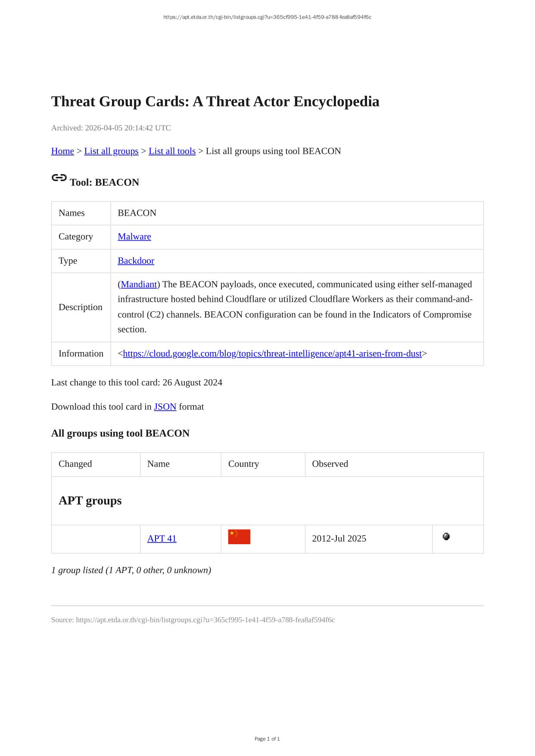Click the Changed column header
Image resolution: width=535 pixels, height=756 pixels.
pyautogui.click(x=75, y=464)
